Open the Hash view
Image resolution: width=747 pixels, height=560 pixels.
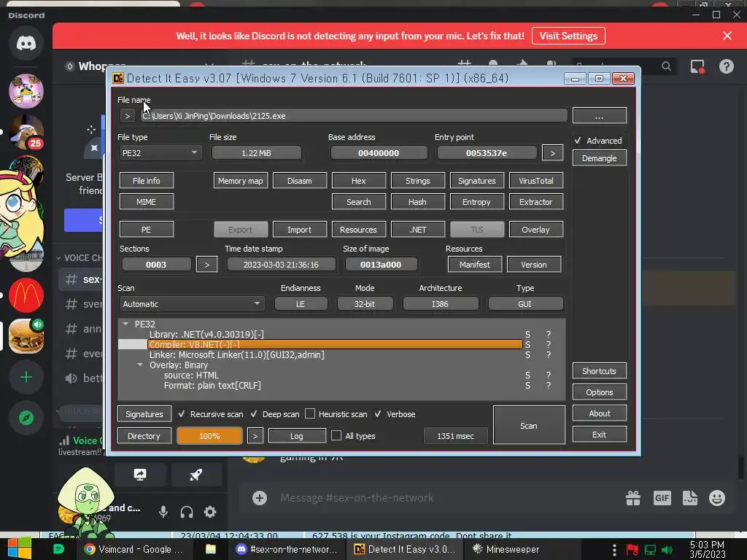tap(418, 202)
